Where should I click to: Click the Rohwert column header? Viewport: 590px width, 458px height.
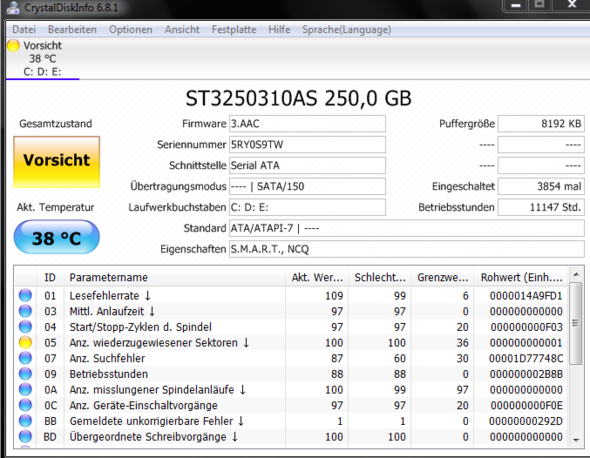point(521,277)
